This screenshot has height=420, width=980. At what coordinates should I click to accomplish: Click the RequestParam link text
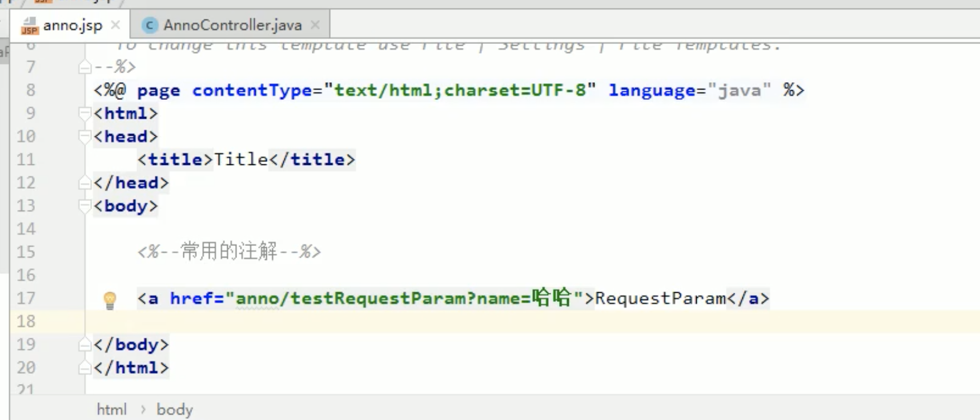point(660,298)
